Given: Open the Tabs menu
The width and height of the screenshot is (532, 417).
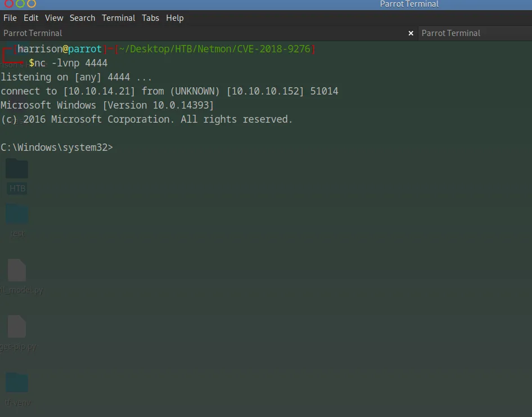Looking at the screenshot, I should tap(150, 18).
